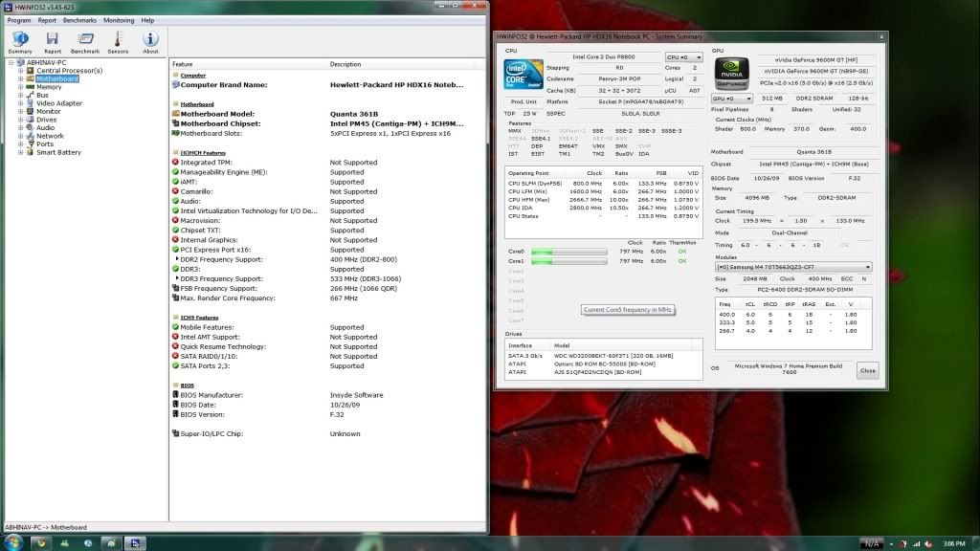Open the Help menu
Viewport: 980px width, 551px height.
(x=147, y=21)
